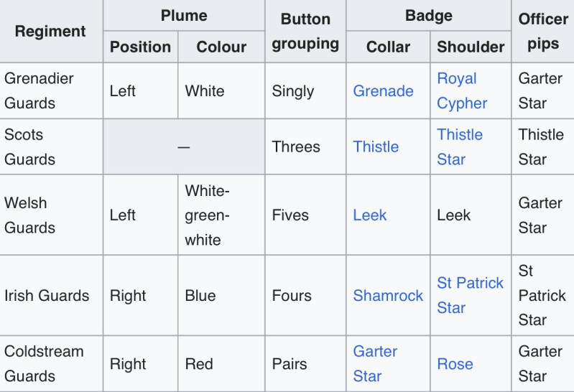
Task: Click the Button grouping column header
Action: click(x=305, y=32)
